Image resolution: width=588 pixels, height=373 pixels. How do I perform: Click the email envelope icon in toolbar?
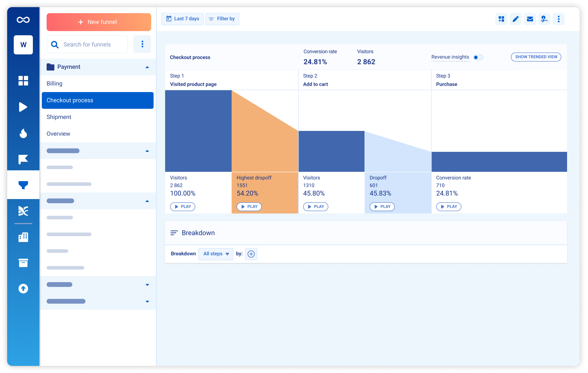click(530, 19)
